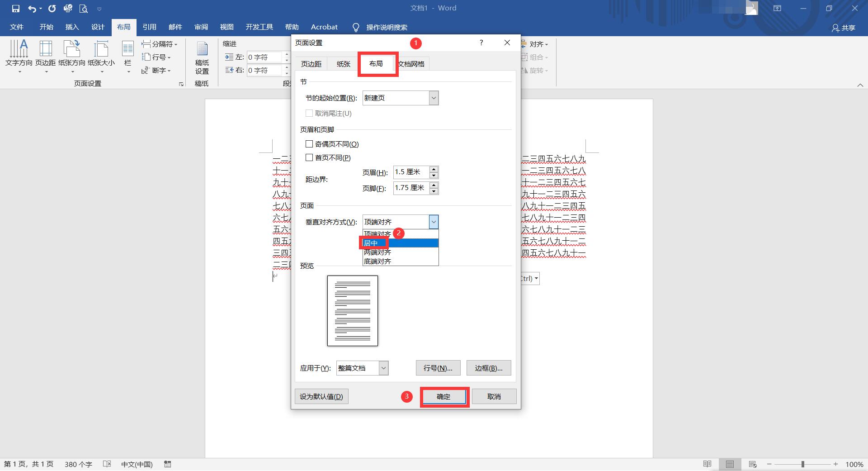Expand the 断字 hyphenation dropdown
This screenshot has height=471, width=868.
(x=156, y=70)
